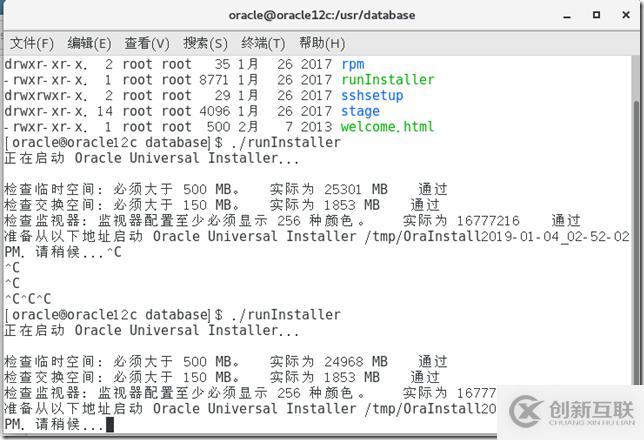Image resolution: width=644 pixels, height=440 pixels.
Task: Click the welcome.html file name
Action: click(x=387, y=127)
